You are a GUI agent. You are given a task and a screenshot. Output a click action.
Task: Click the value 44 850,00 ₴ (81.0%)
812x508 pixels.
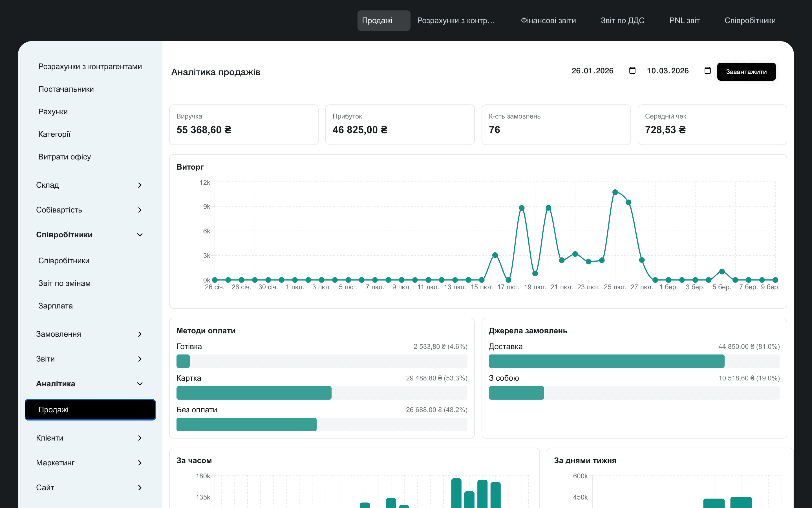coord(749,346)
